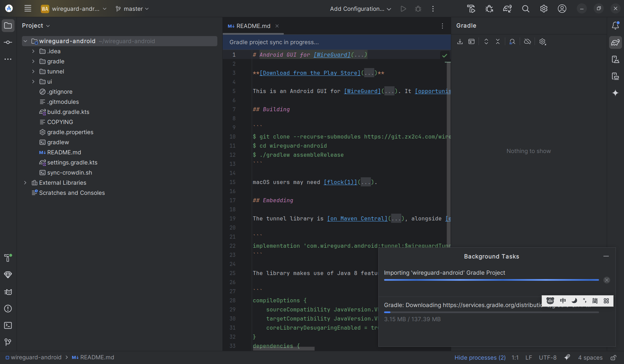Toggle soft-wrap via the LF indicator

[528, 357]
